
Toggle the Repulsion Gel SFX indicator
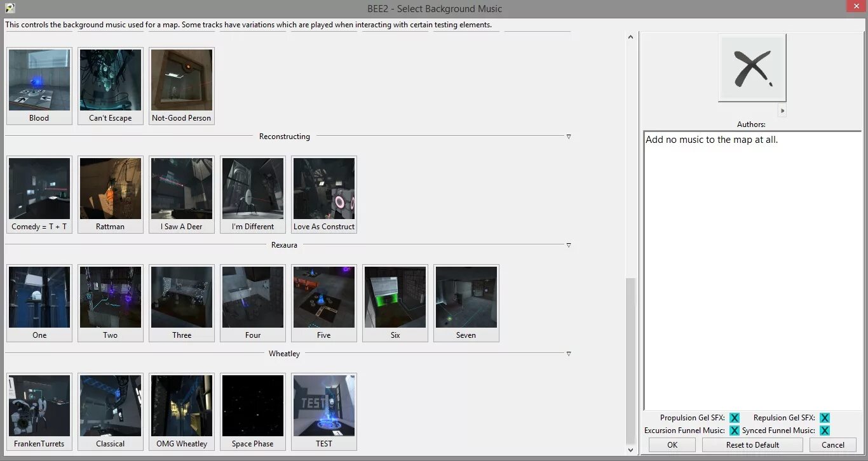point(825,418)
